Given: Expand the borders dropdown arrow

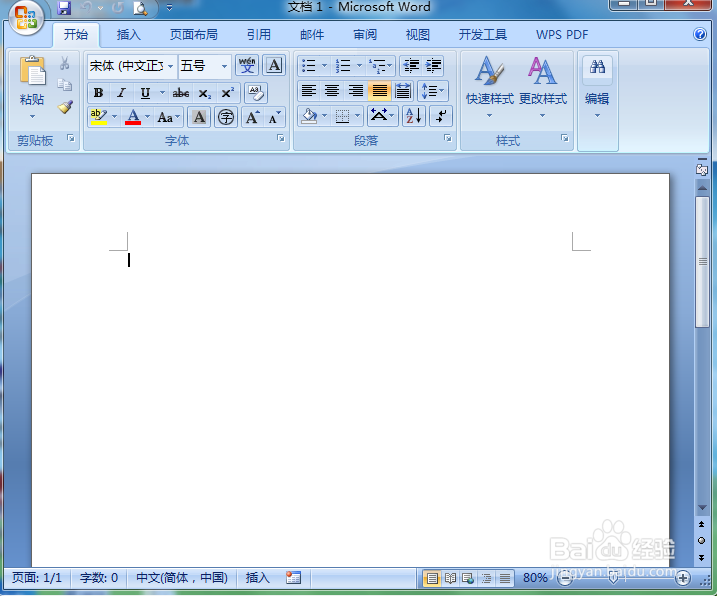Looking at the screenshot, I should click(358, 116).
